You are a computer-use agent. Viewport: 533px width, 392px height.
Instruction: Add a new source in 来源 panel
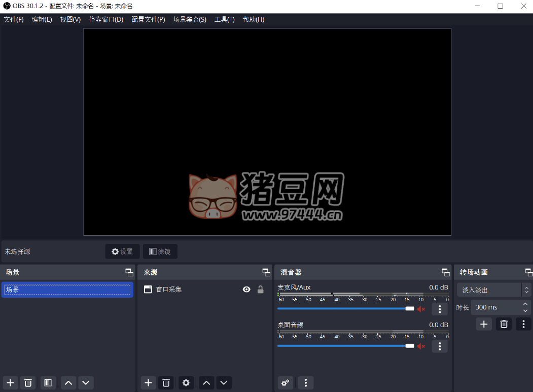pyautogui.click(x=148, y=383)
